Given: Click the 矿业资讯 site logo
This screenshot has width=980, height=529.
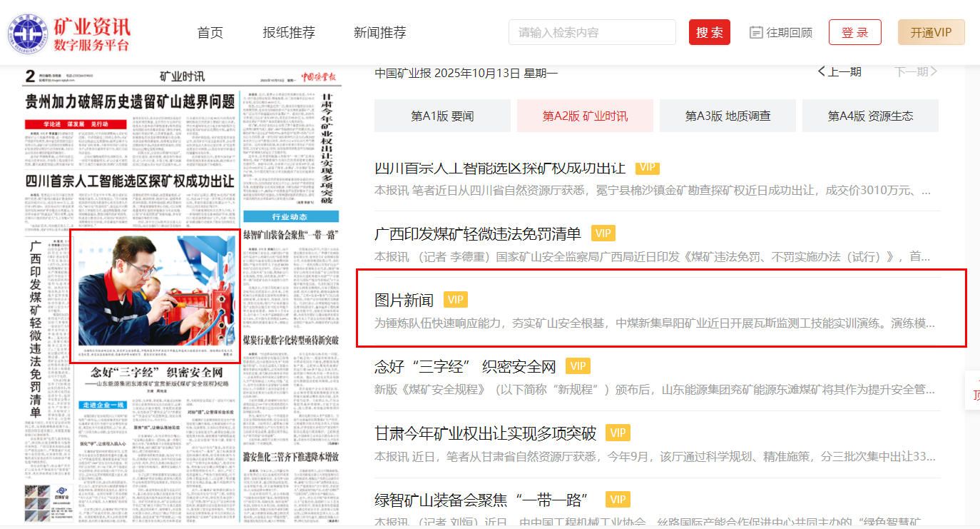Looking at the screenshot, I should point(69,33).
